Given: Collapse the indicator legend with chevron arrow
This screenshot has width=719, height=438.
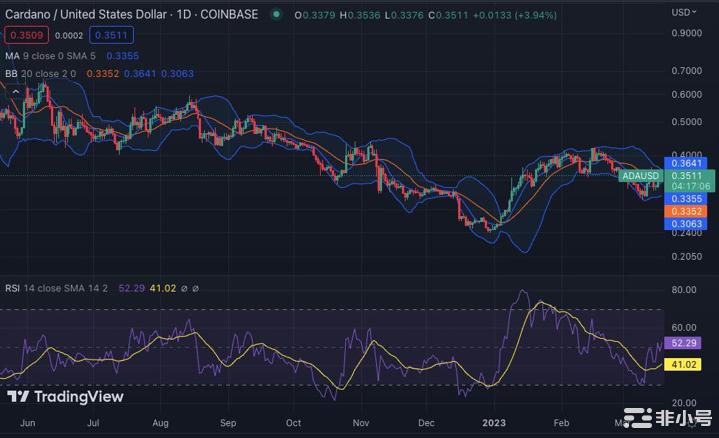Looking at the screenshot, I should [15, 89].
